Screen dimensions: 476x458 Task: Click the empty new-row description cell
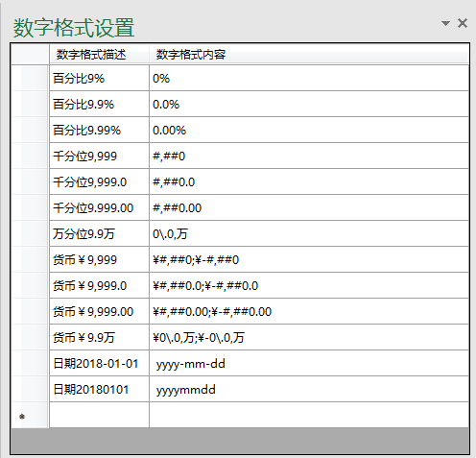(99, 415)
